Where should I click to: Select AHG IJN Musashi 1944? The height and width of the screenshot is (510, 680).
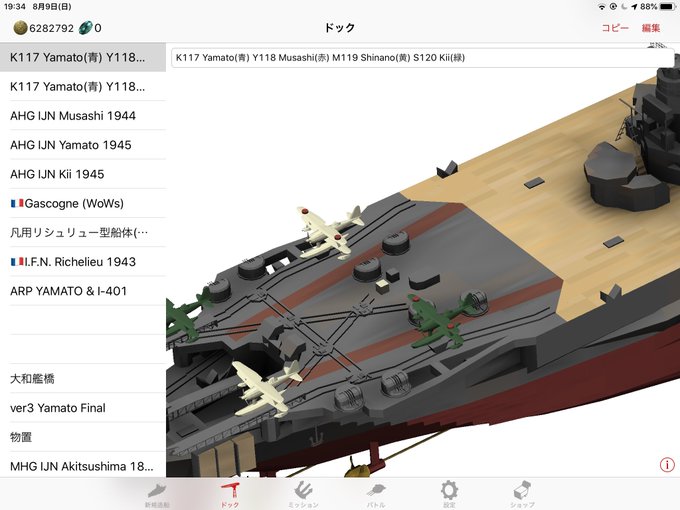click(x=83, y=116)
